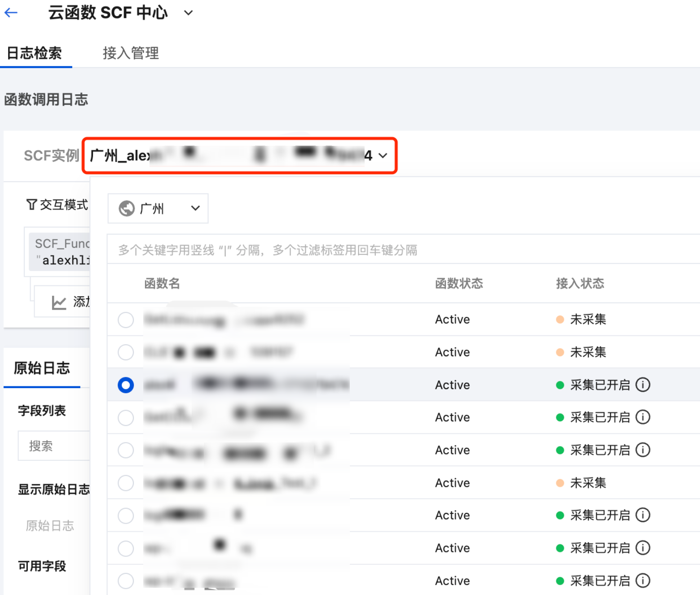Click the 函数调用日志 heading
700x595 pixels.
click(46, 100)
